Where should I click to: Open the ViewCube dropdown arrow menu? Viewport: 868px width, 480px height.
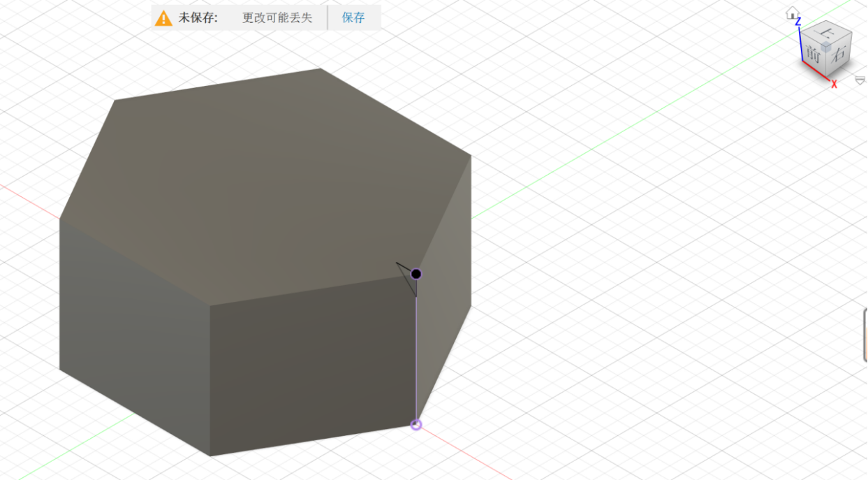click(860, 80)
